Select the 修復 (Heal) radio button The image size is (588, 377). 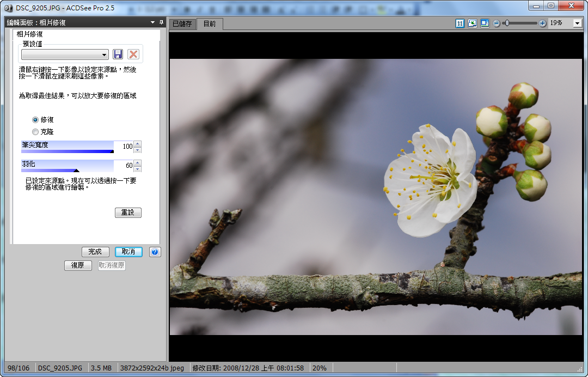click(35, 119)
